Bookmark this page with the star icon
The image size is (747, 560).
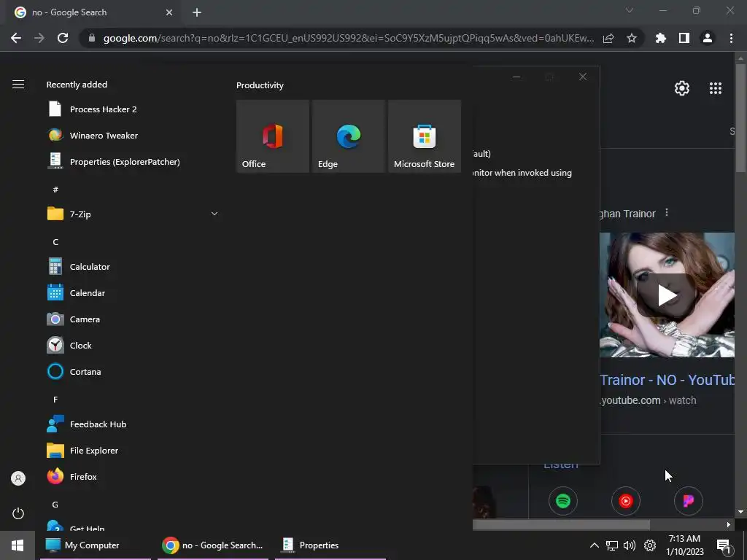click(632, 38)
